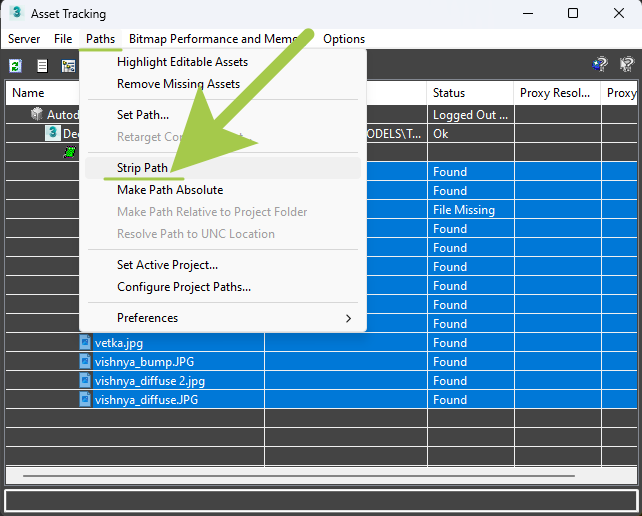Viewport: 642px width, 516px height.
Task: Click the scene file 3 icon in the tree
Action: (52, 133)
